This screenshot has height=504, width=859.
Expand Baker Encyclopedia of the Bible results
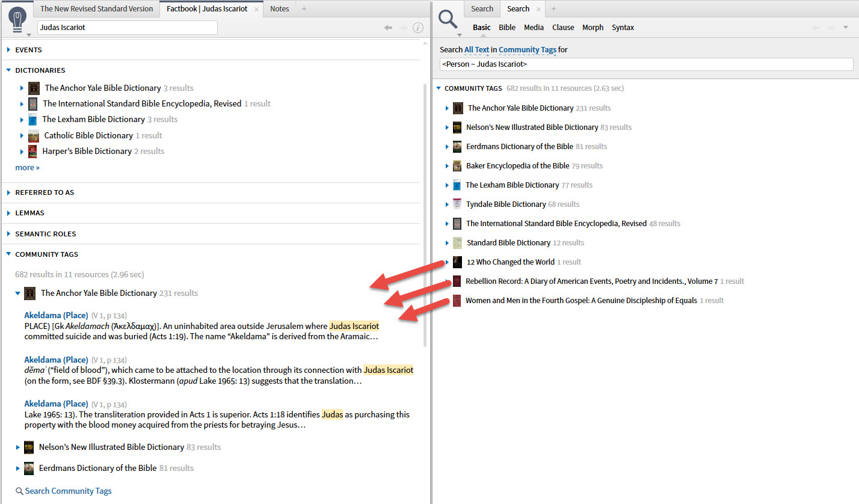447,166
